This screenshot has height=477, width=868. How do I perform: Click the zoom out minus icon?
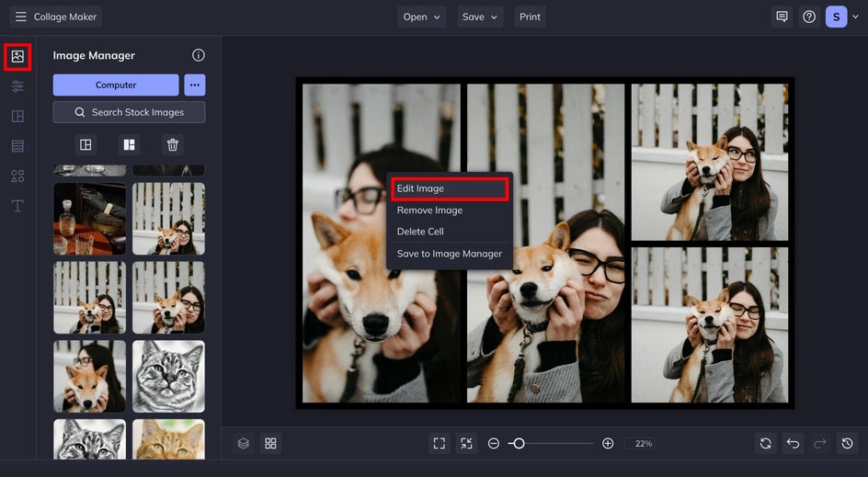(494, 443)
